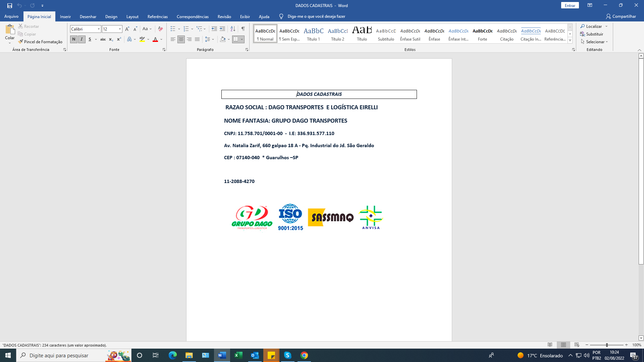Expand the font size 12 dropdown
Screen dimensions: 644x362
[120, 29]
